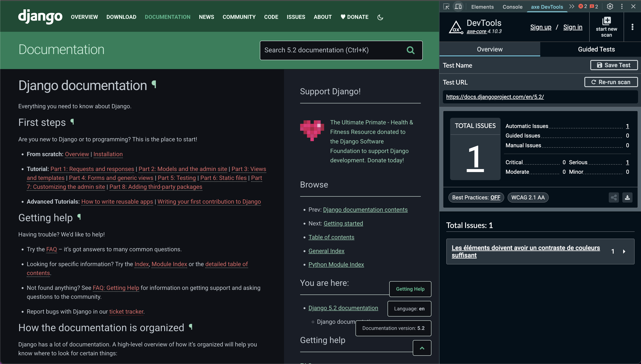Viewport: 641px width, 364px height.
Task: Click the pilcrow next to First steps
Action: 72,122
